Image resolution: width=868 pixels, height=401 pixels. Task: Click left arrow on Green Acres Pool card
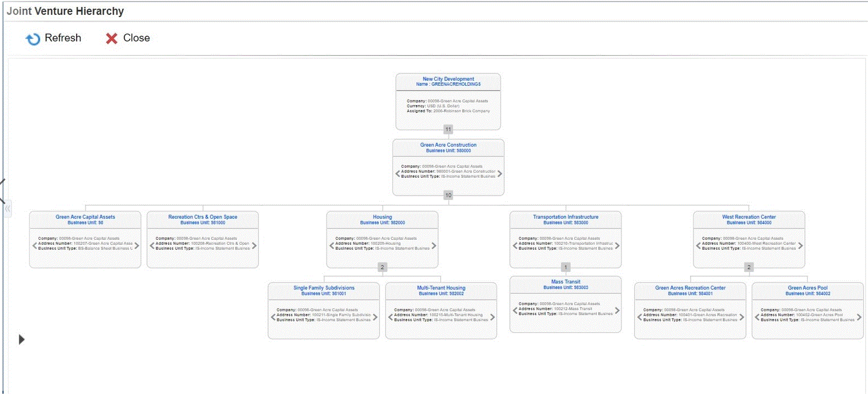point(757,317)
